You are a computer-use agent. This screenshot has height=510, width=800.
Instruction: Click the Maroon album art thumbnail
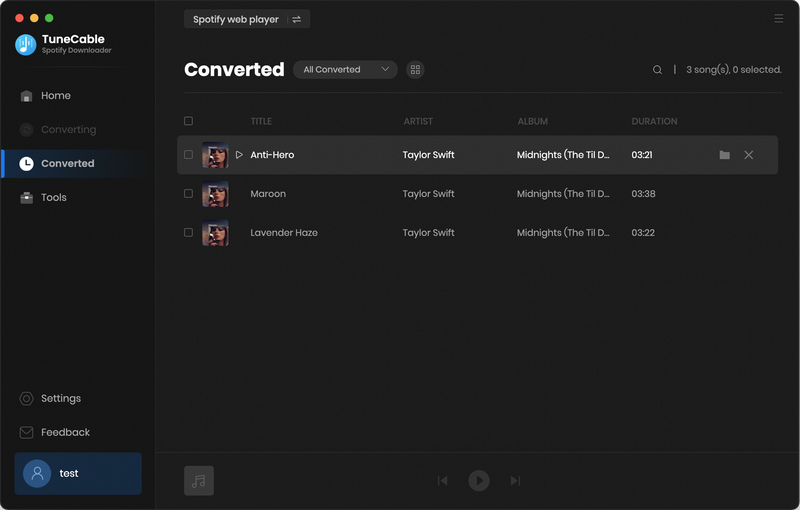[215, 194]
